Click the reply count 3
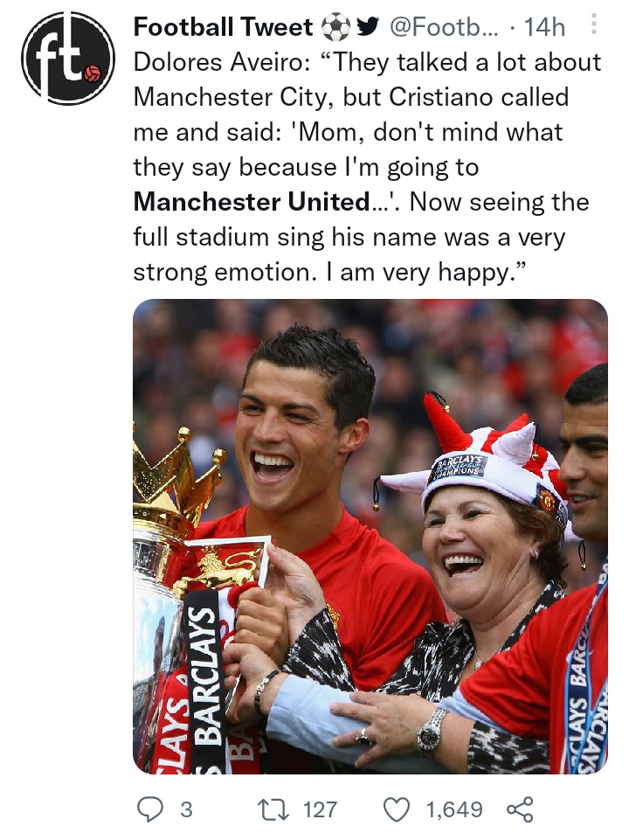 (x=186, y=809)
